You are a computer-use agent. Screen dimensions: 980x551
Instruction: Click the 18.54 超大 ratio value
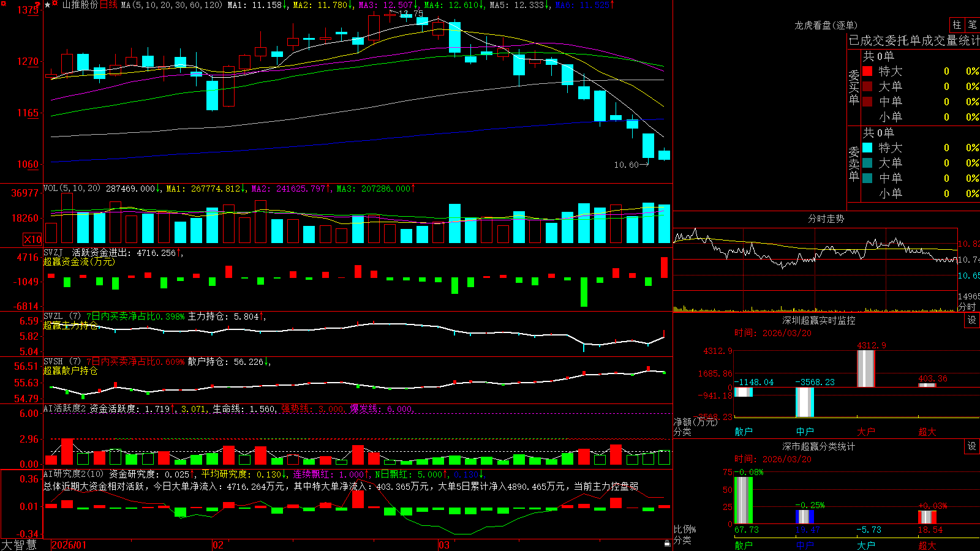click(x=930, y=530)
